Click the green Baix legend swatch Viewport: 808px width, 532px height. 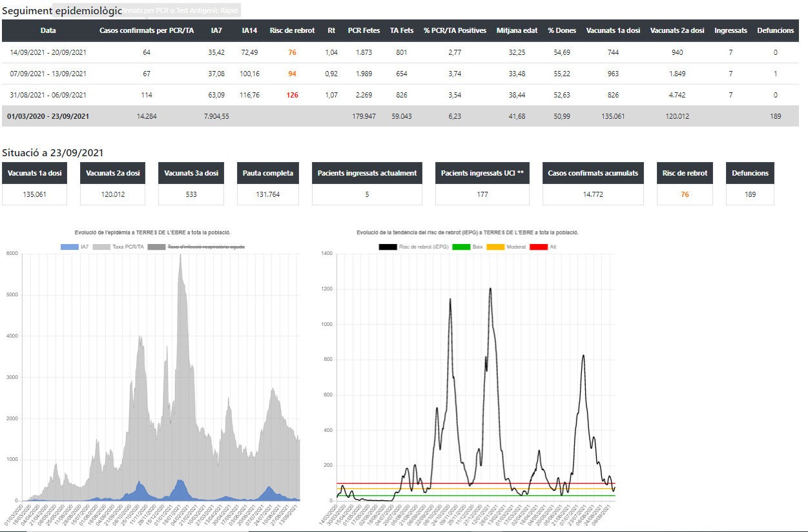click(461, 247)
